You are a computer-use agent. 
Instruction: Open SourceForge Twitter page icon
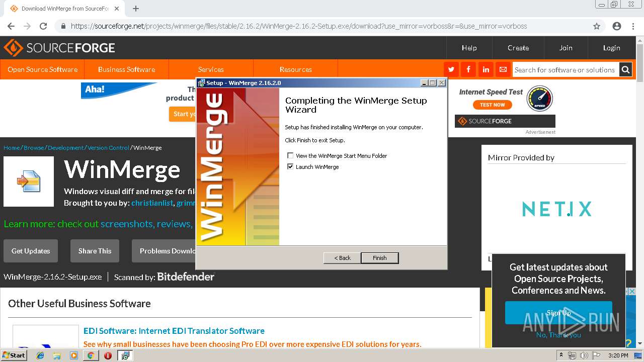point(451,69)
